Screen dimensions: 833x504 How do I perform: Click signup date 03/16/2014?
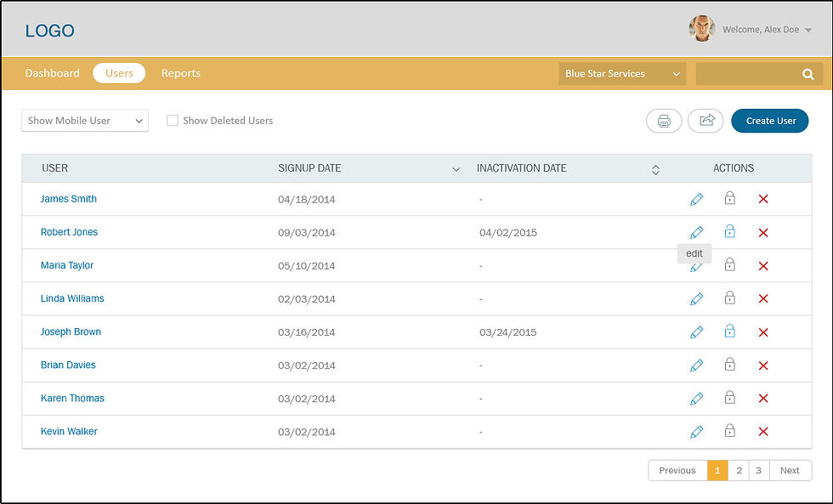[307, 332]
